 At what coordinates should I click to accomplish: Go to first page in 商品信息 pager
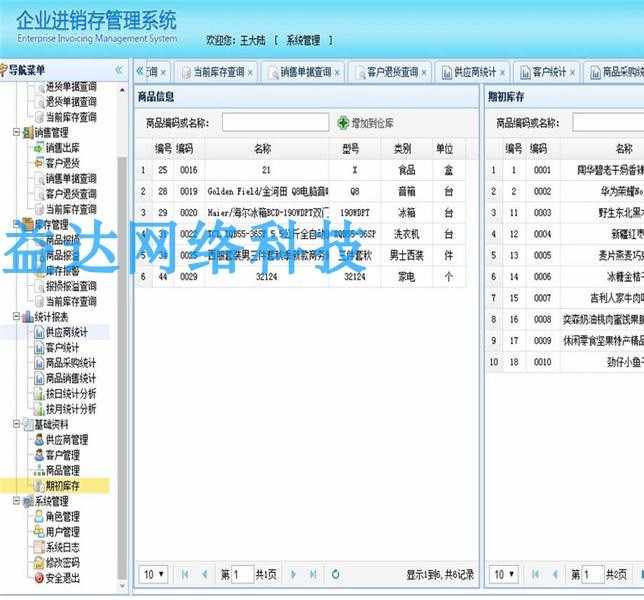(185, 574)
